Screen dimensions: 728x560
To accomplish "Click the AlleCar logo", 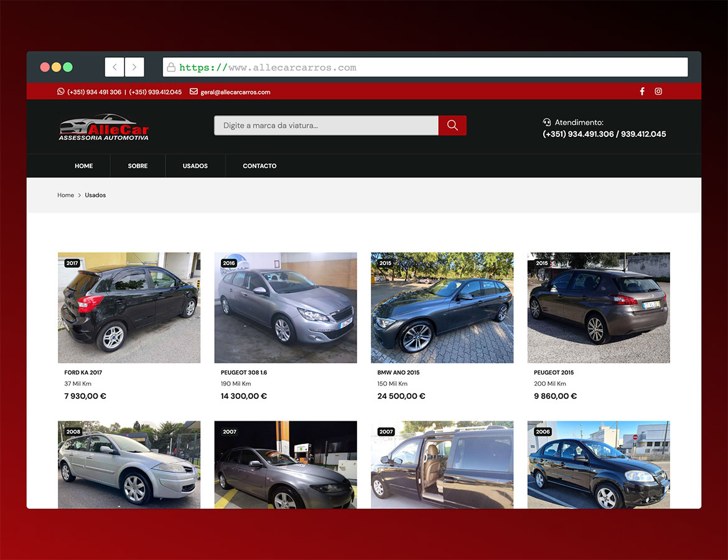I will [103, 127].
